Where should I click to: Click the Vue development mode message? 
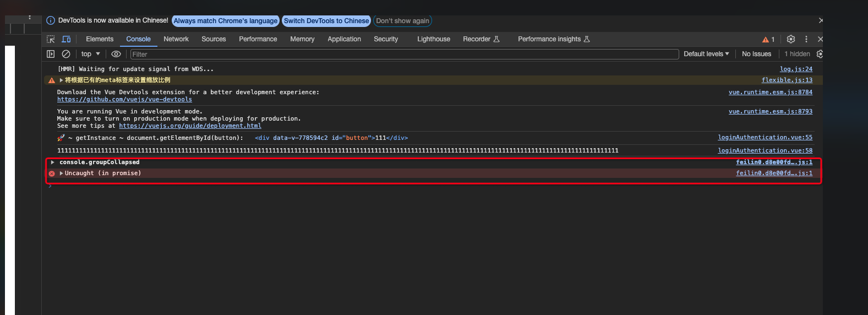point(179,118)
